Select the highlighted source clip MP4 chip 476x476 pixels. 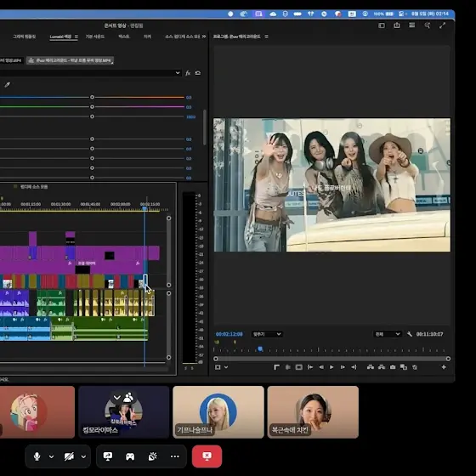pos(70,60)
